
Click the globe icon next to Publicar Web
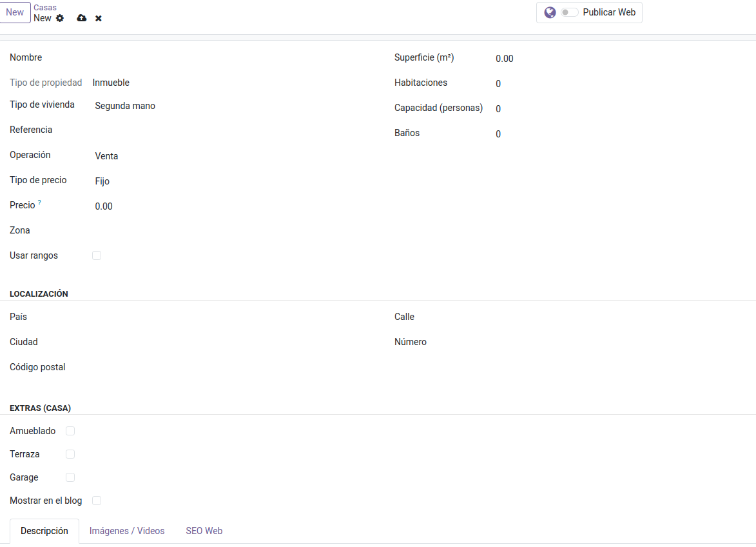coord(550,12)
